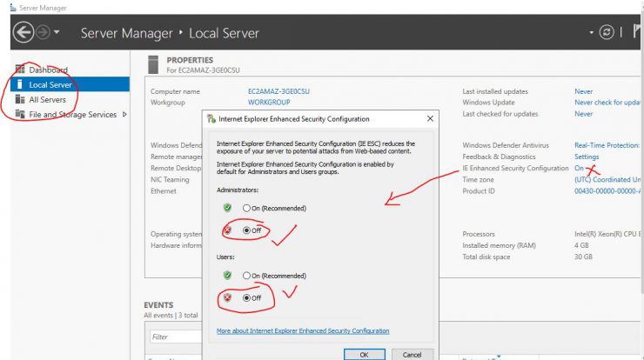Screen dimensions: 644x360
Task: Open the notifications flag icon
Action: (637, 31)
